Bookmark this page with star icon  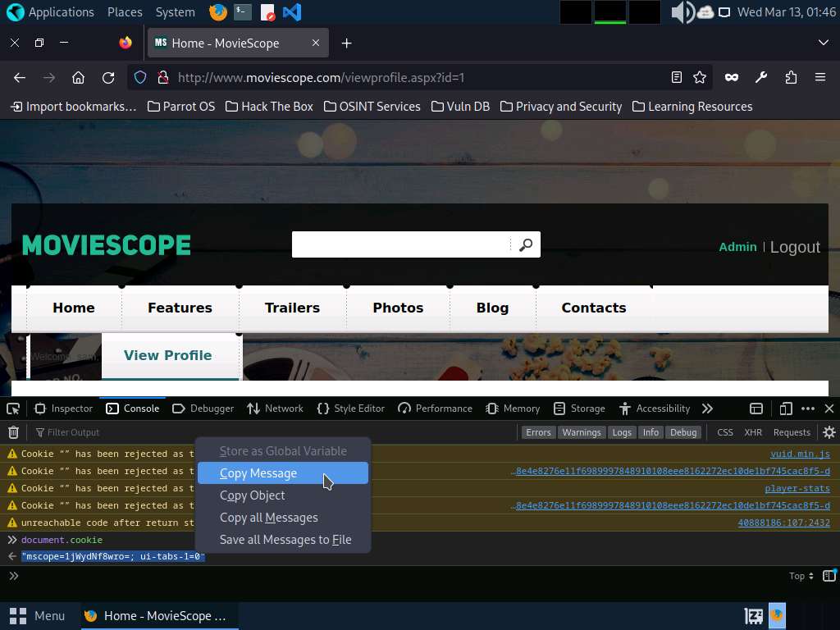click(x=700, y=77)
